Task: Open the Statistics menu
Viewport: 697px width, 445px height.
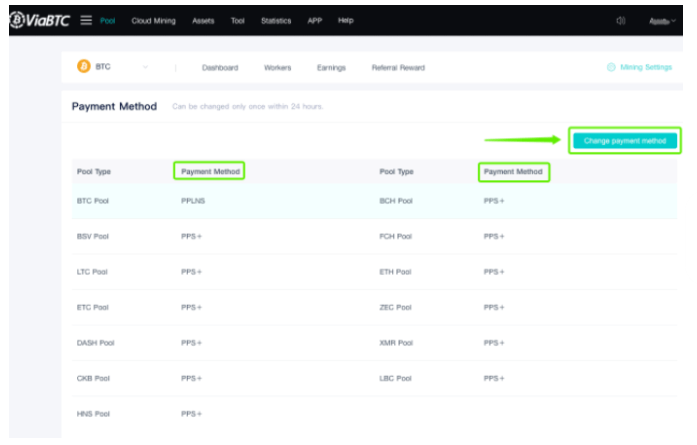Action: [276, 21]
